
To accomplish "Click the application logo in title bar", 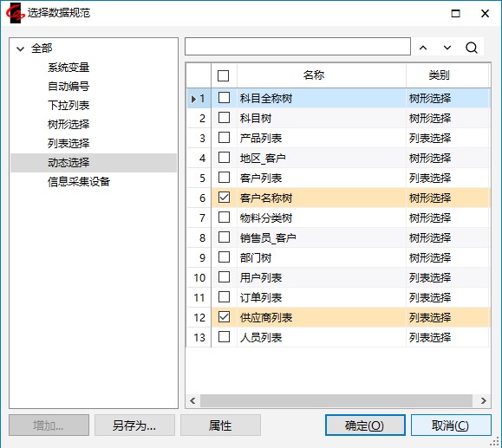I will (15, 13).
